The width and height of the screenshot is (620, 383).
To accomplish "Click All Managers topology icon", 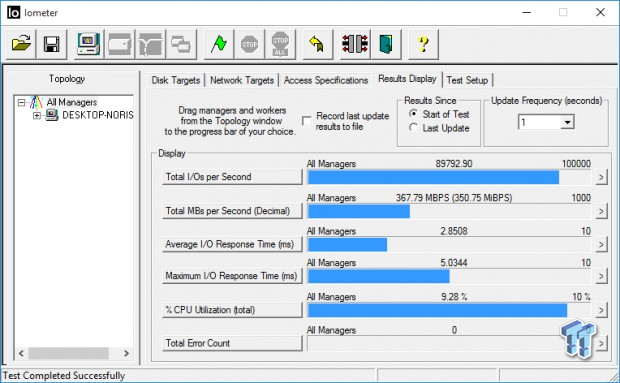I will point(36,102).
